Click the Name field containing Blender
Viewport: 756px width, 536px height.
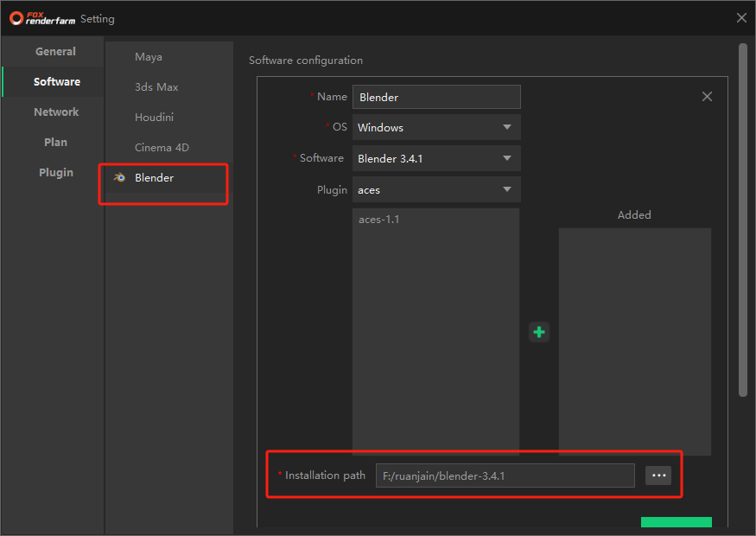436,97
